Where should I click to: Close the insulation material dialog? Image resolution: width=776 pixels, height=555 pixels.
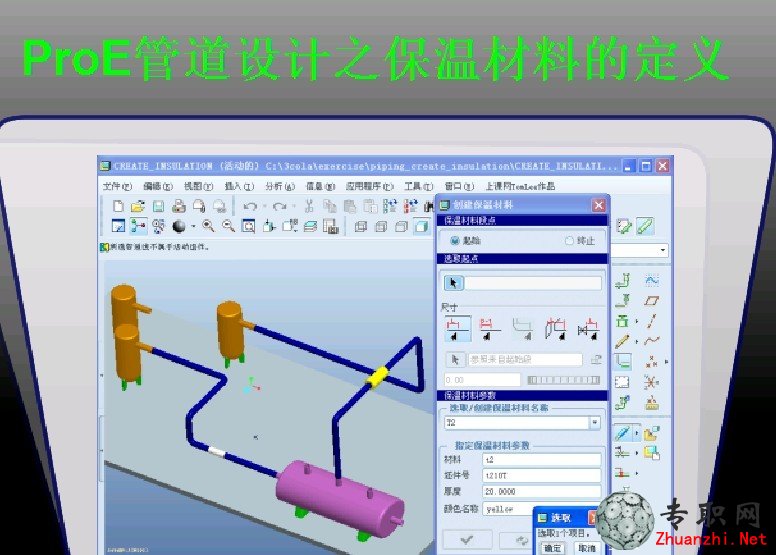tap(599, 205)
